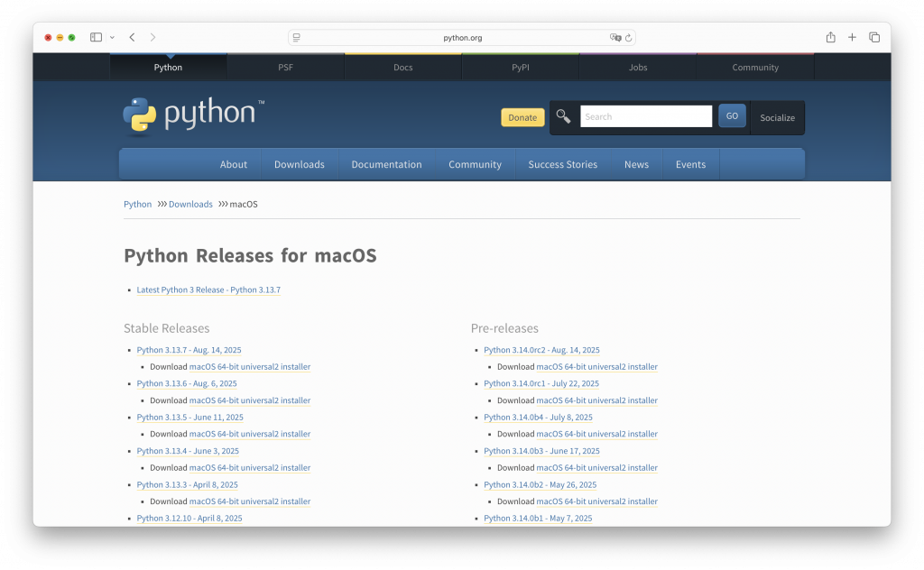Download installer under Python 3.13.6
Image resolution: width=924 pixels, height=570 pixels.
pyautogui.click(x=250, y=400)
